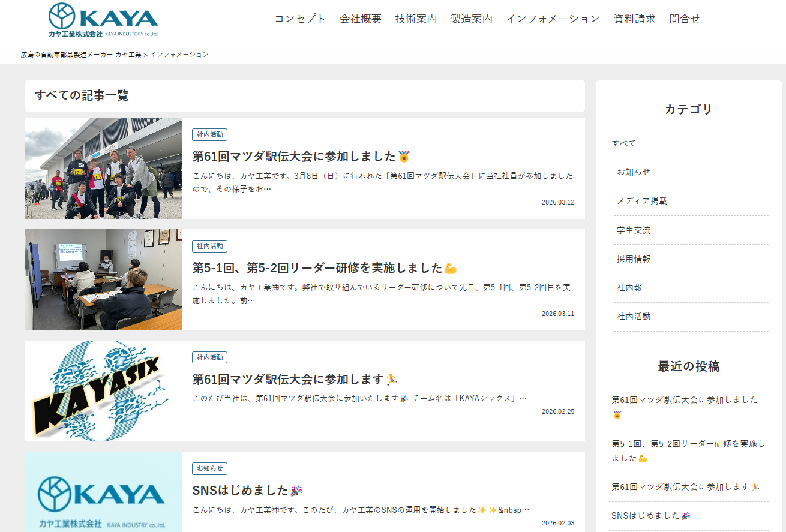This screenshot has width=786, height=532.
Task: Click the KAYA company logo in header
Action: [x=103, y=20]
